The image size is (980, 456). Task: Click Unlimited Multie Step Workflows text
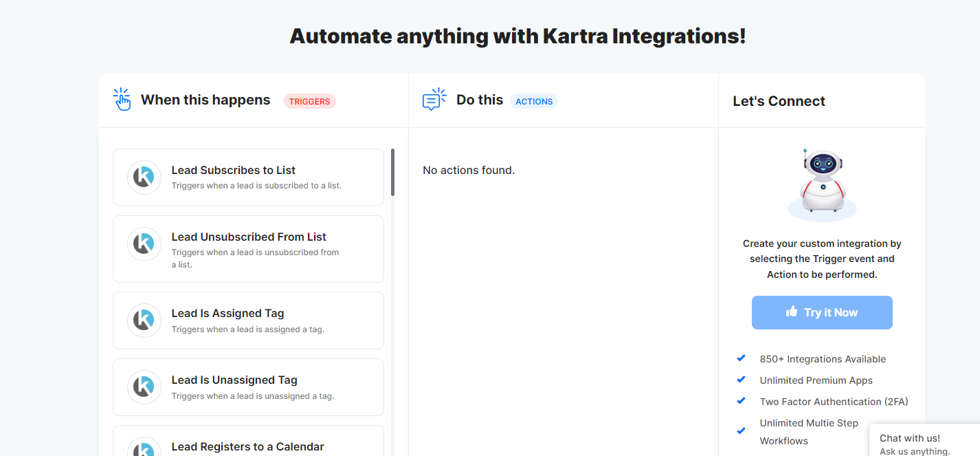coord(809,432)
